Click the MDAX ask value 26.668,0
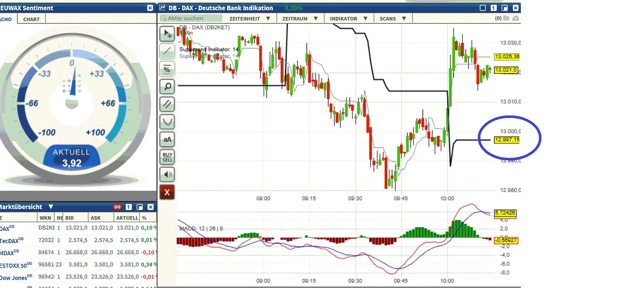 102,252
